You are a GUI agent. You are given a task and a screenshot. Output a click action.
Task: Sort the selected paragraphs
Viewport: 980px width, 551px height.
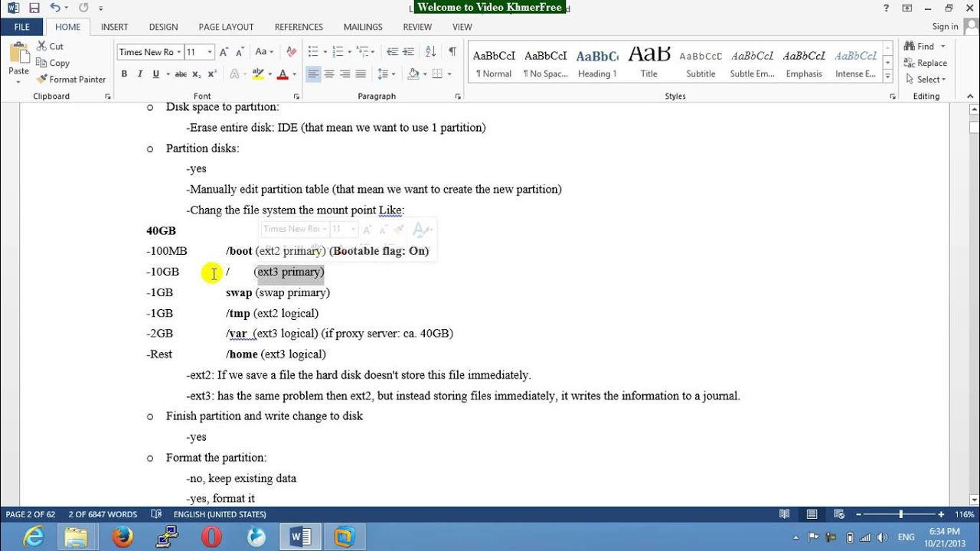coord(431,52)
